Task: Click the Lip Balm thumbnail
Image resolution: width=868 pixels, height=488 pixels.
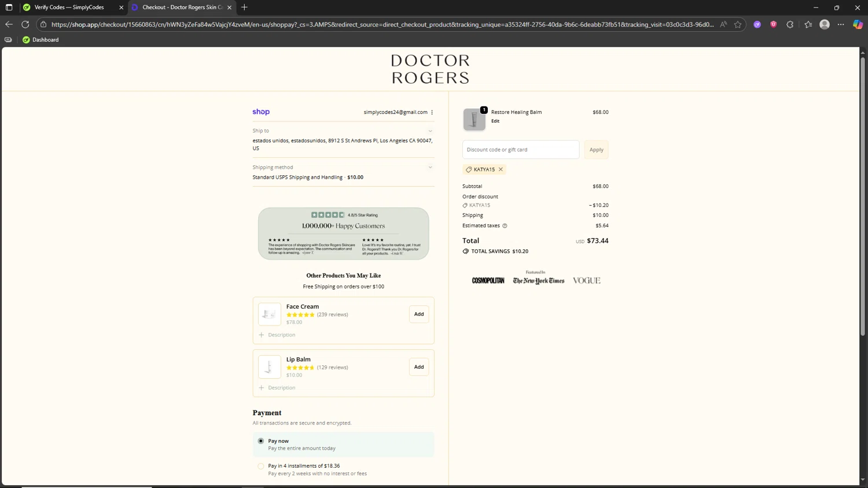Action: [270, 367]
